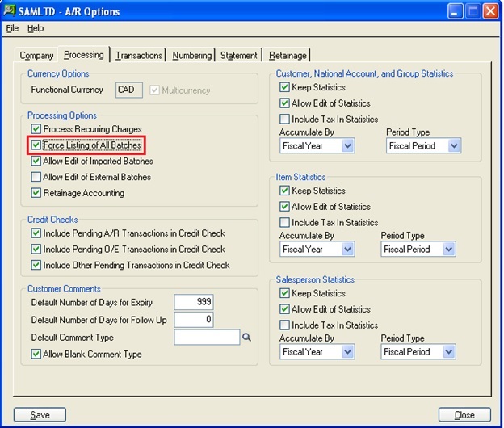Toggle Include Other Pending Transactions in Credit Check
This screenshot has width=504, height=428.
click(x=36, y=265)
